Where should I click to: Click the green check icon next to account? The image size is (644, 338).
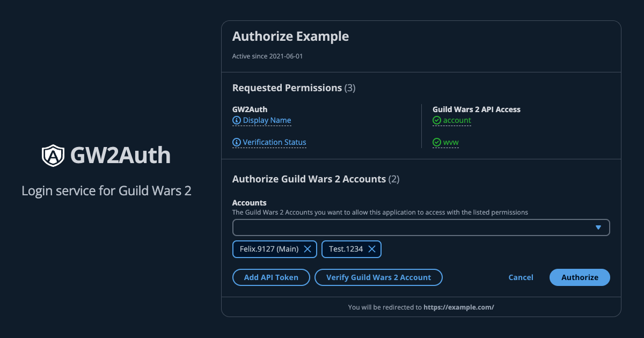tap(437, 121)
